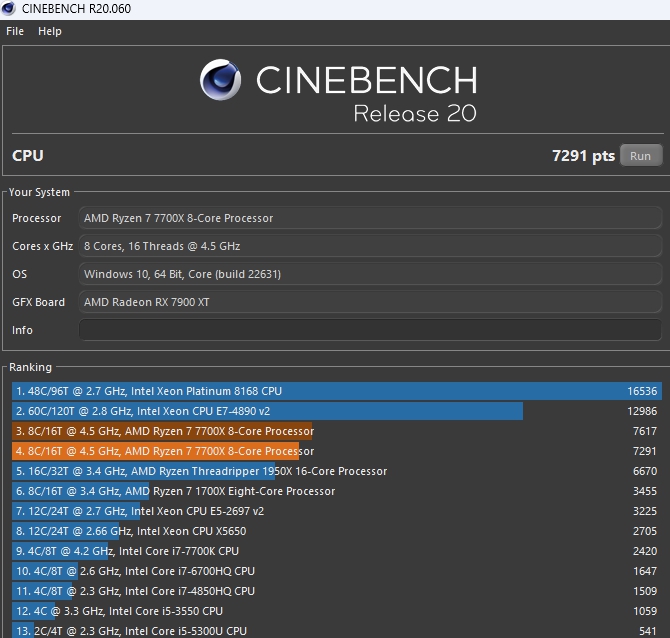
Task: Select the Intel Xeon Platinum 8168 ranking row
Action: (337, 391)
